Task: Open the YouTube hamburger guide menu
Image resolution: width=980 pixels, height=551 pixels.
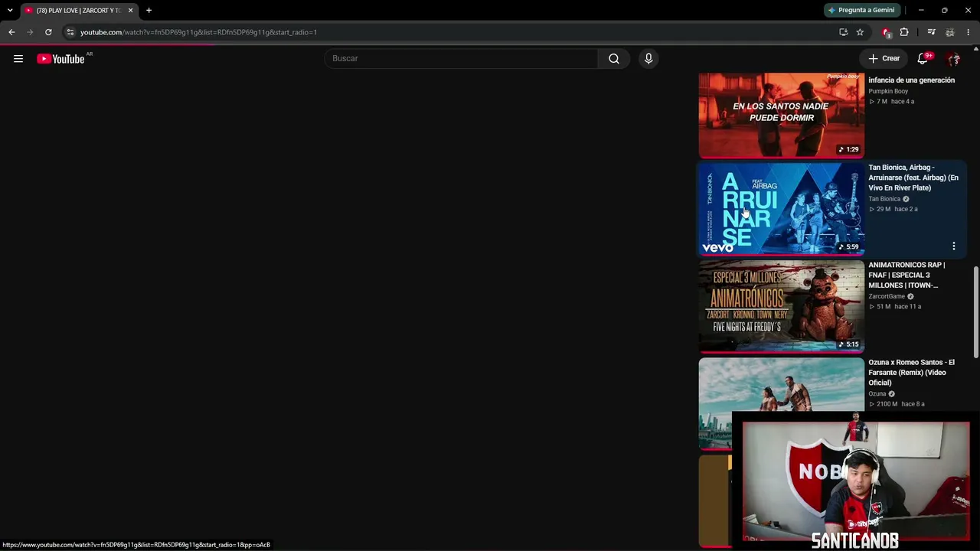Action: point(18,59)
